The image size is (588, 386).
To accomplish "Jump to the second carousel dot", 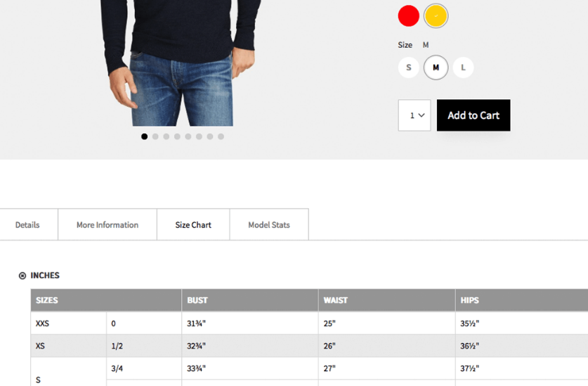I will [155, 136].
